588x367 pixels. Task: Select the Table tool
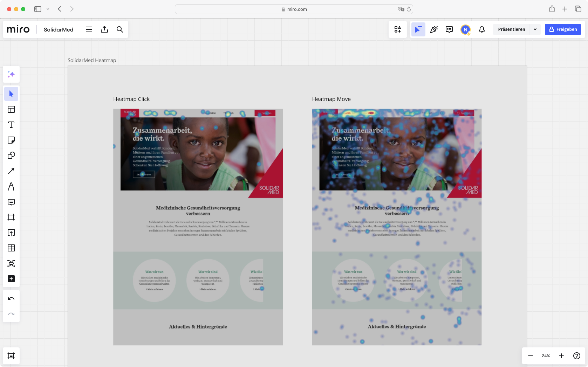point(11,248)
